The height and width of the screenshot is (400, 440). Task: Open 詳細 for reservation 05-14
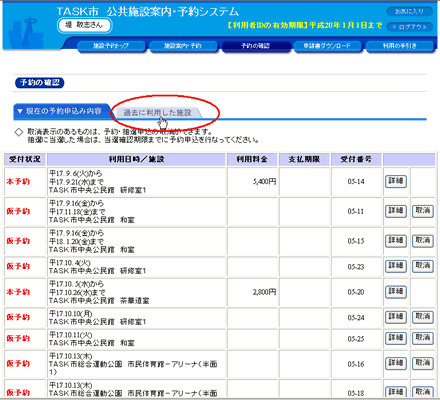(x=396, y=181)
